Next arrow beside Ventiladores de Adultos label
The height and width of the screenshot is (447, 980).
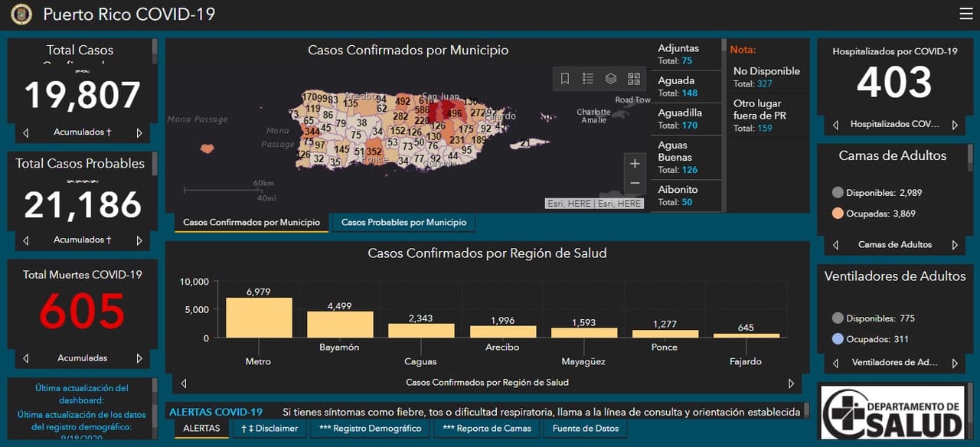955,363
